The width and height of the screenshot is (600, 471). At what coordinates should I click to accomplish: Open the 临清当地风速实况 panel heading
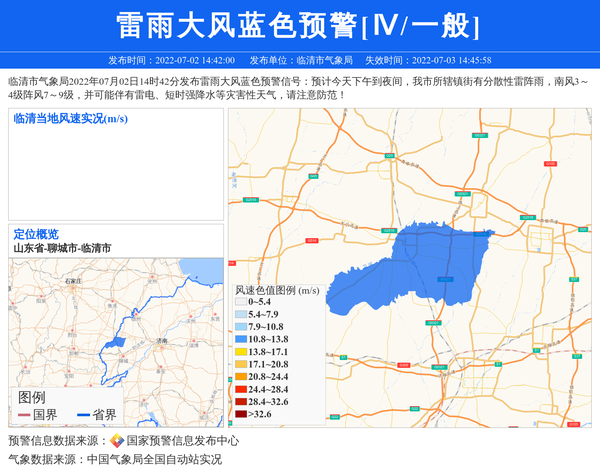click(70, 119)
